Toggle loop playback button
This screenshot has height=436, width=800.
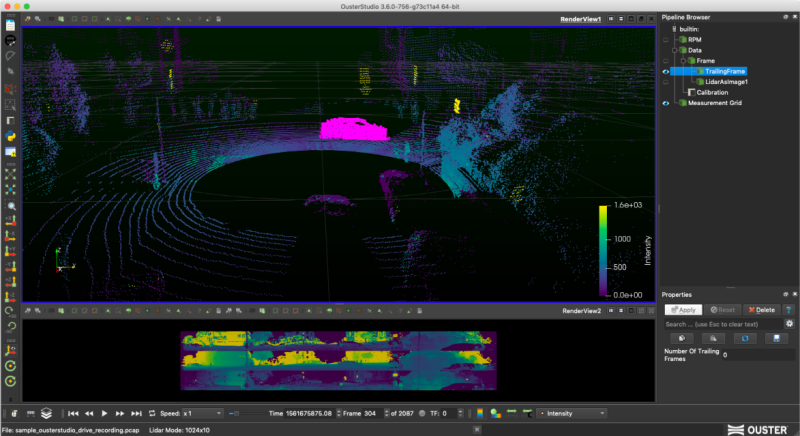pyautogui.click(x=152, y=414)
